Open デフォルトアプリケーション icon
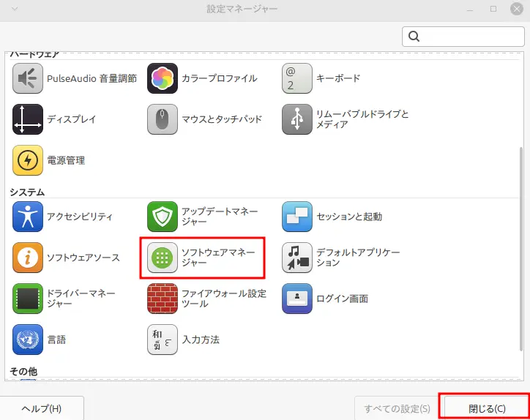Viewport: 530px width, 420px height. pyautogui.click(x=297, y=258)
